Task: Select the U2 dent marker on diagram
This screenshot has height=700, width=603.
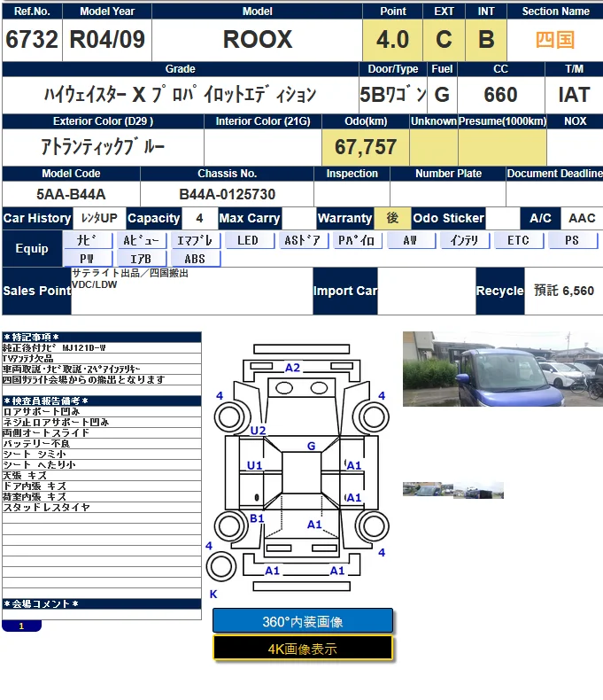Action: coord(258,431)
